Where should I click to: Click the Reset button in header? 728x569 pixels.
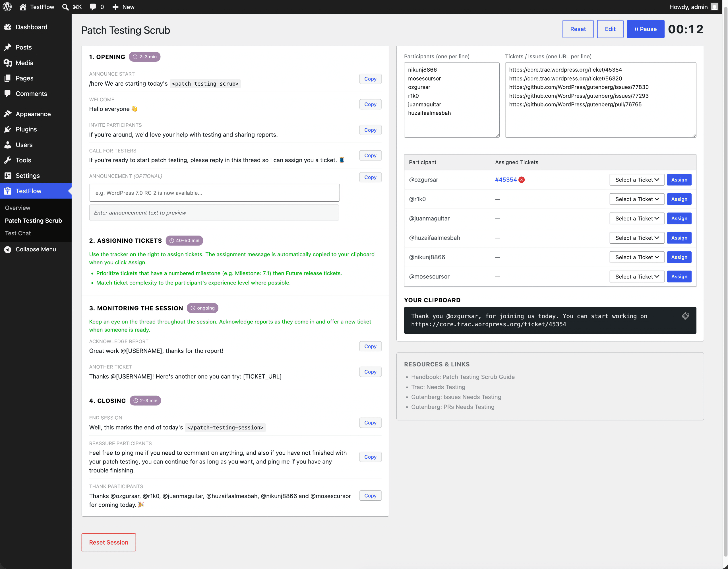click(x=578, y=29)
